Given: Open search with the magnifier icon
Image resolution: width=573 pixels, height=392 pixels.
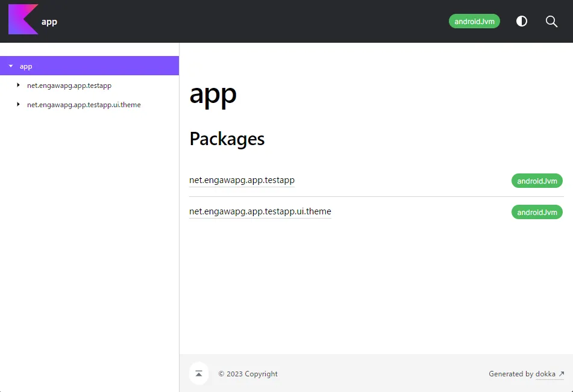Looking at the screenshot, I should pos(551,21).
